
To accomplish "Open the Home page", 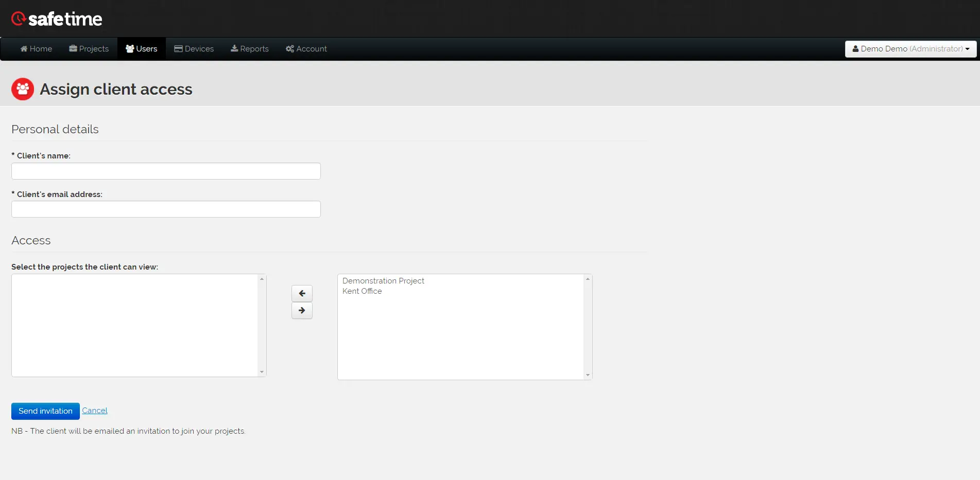I will [x=36, y=49].
